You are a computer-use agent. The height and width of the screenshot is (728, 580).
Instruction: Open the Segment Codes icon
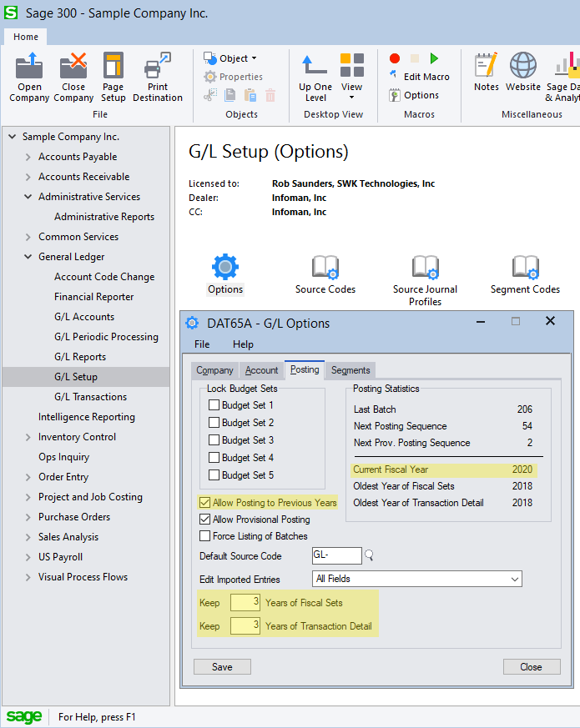pyautogui.click(x=526, y=267)
